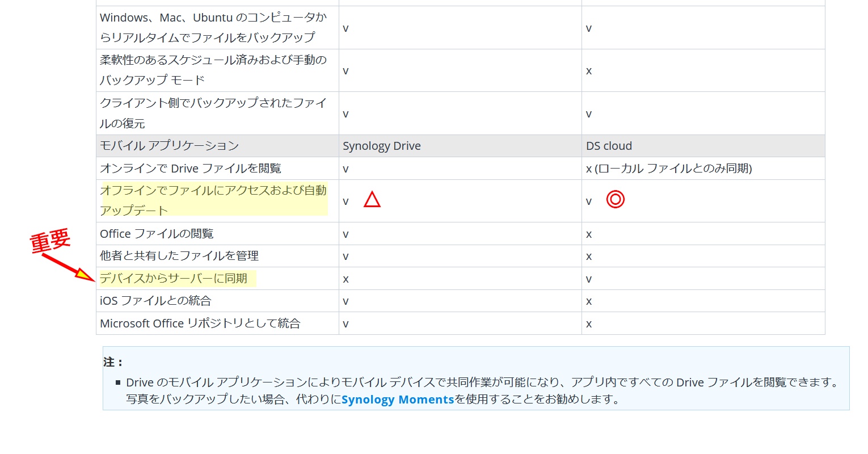Click DS cloud 'x' in Office ファイルの閲覧 row
868x454 pixels.
589,234
